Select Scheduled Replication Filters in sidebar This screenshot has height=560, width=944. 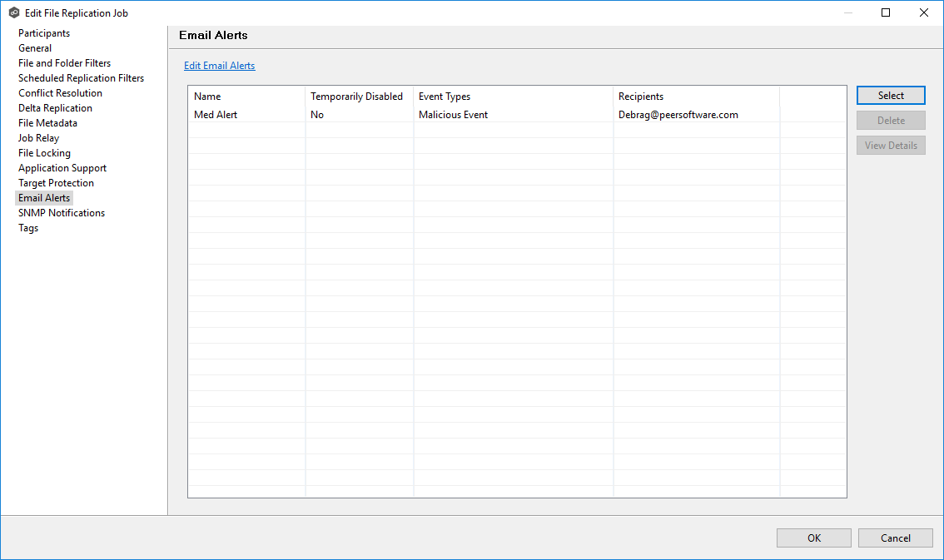click(81, 78)
